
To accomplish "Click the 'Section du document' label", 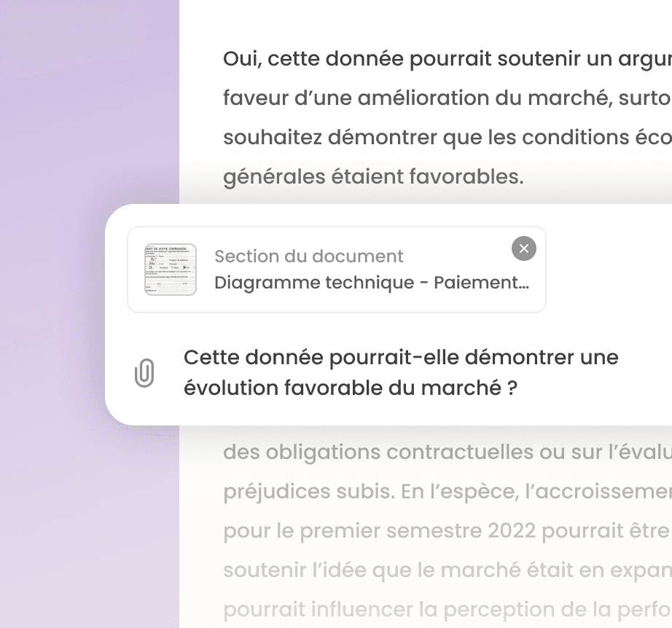I will tap(308, 256).
